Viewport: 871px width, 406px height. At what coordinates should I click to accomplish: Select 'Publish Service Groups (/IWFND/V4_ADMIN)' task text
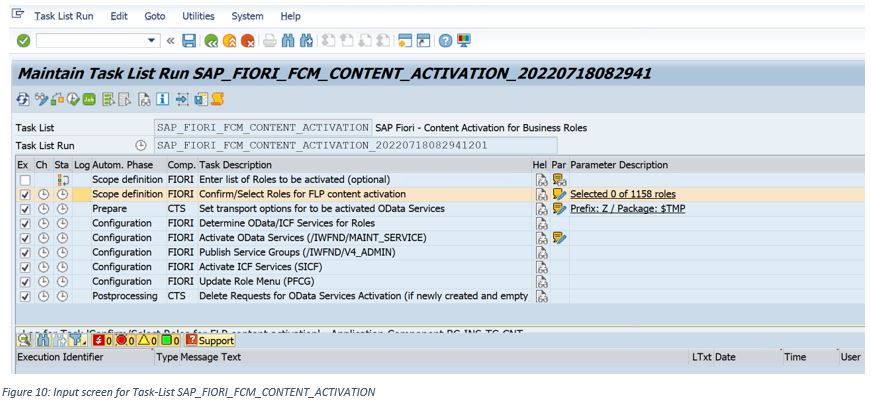pyautogui.click(x=297, y=253)
